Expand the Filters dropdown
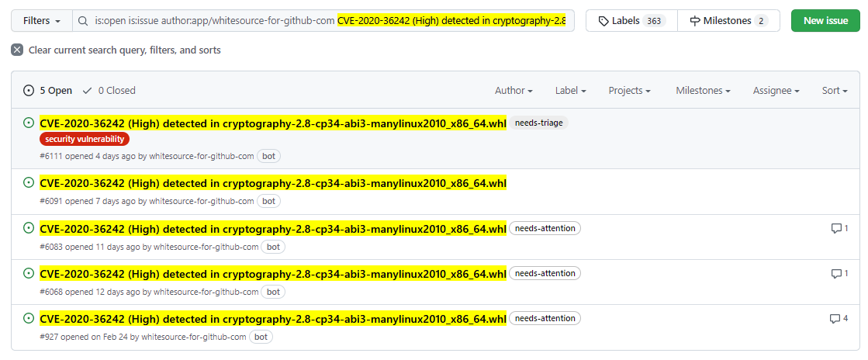Viewport: 868px width, 360px height. coord(42,21)
